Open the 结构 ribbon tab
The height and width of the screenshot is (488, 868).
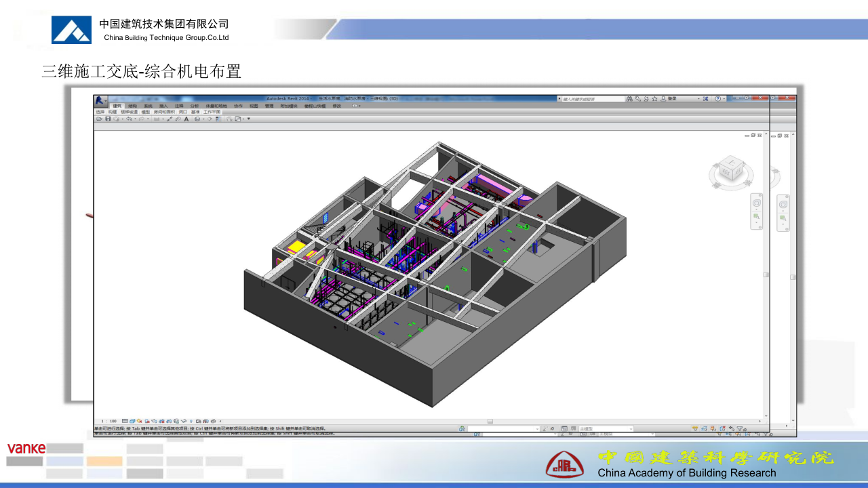[x=132, y=106]
